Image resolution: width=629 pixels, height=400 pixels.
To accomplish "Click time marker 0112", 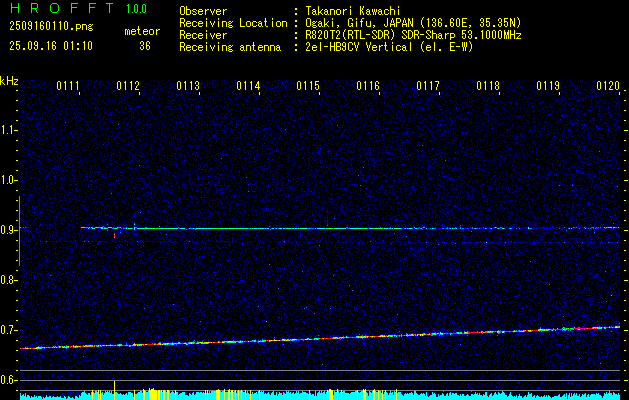I will (x=128, y=86).
